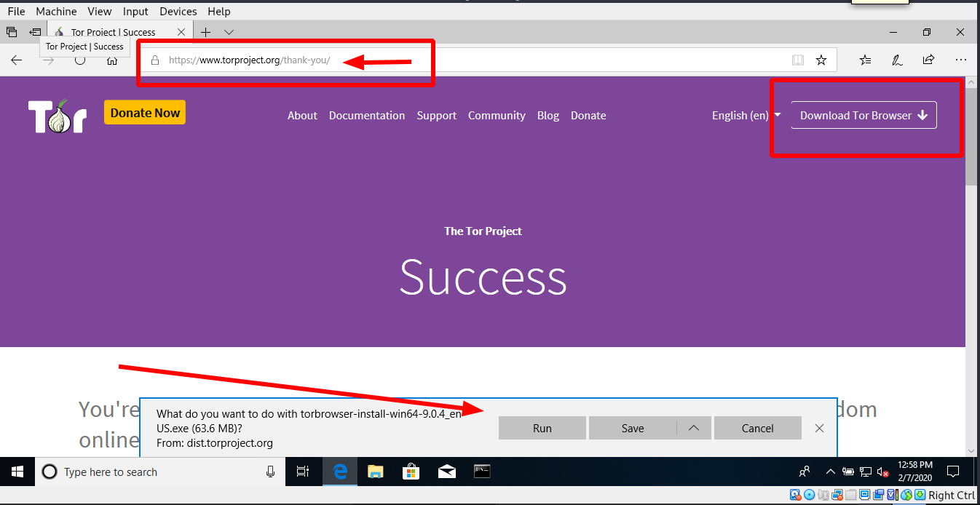Viewport: 980px width, 505px height.
Task: Activate Cortana microphone
Action: pos(271,472)
